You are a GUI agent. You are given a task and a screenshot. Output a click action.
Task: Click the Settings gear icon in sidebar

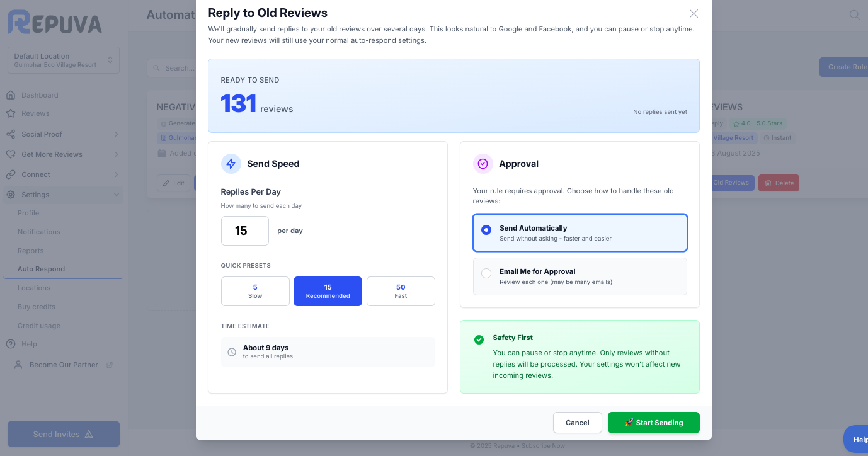[11, 195]
